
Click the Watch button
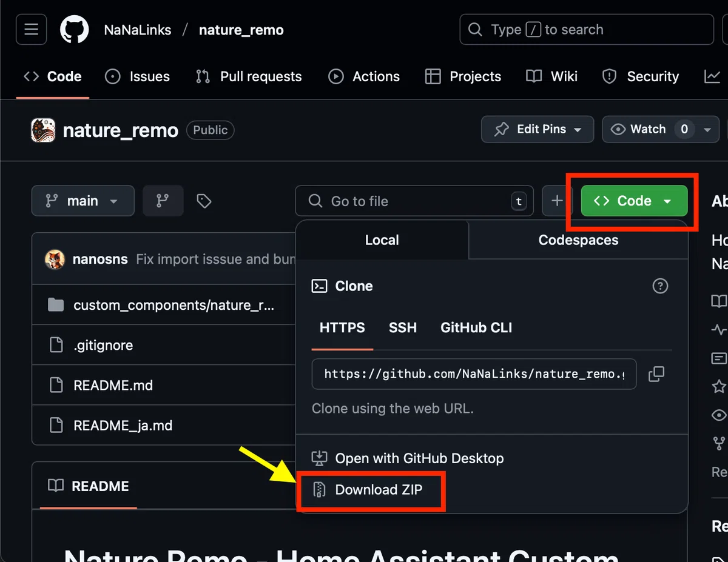point(648,129)
